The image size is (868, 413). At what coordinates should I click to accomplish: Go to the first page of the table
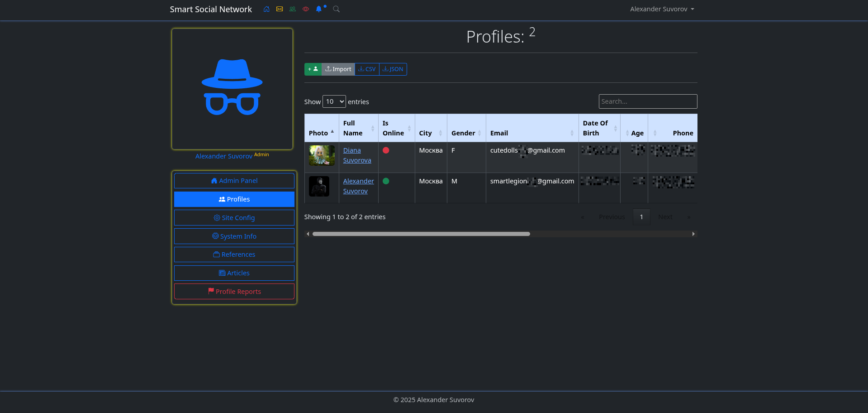[583, 217]
